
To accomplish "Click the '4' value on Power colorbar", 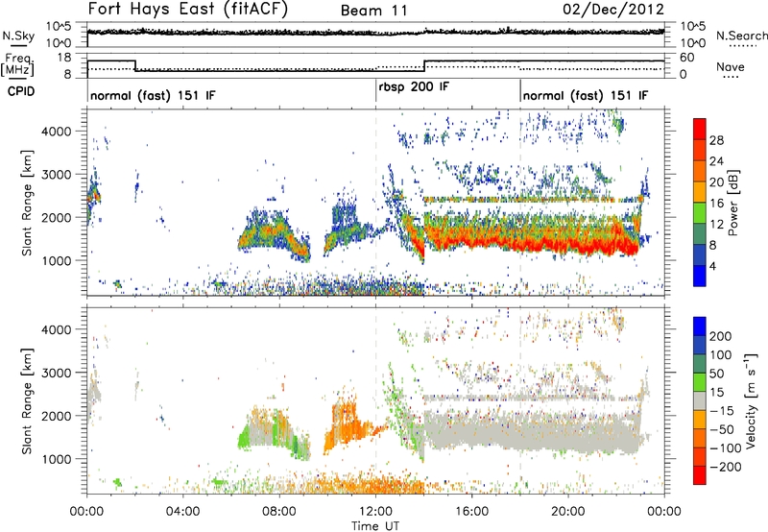I will pos(713,266).
